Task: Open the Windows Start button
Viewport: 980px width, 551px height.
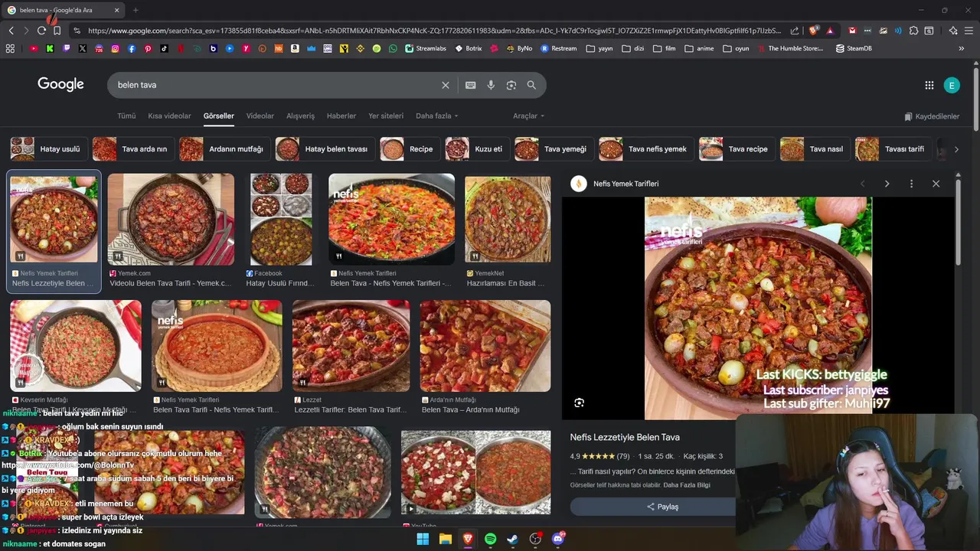Action: 423,539
